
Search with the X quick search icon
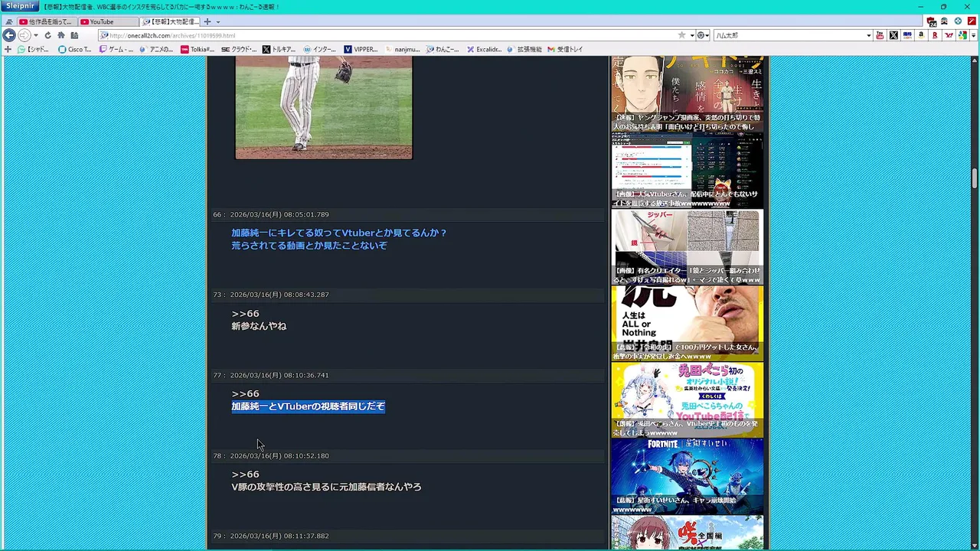pyautogui.click(x=893, y=35)
